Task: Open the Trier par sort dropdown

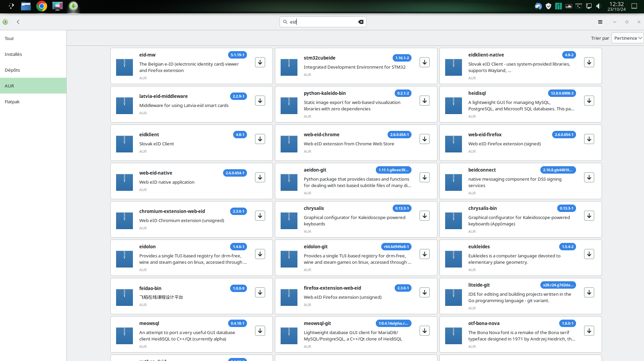Action: click(627, 38)
